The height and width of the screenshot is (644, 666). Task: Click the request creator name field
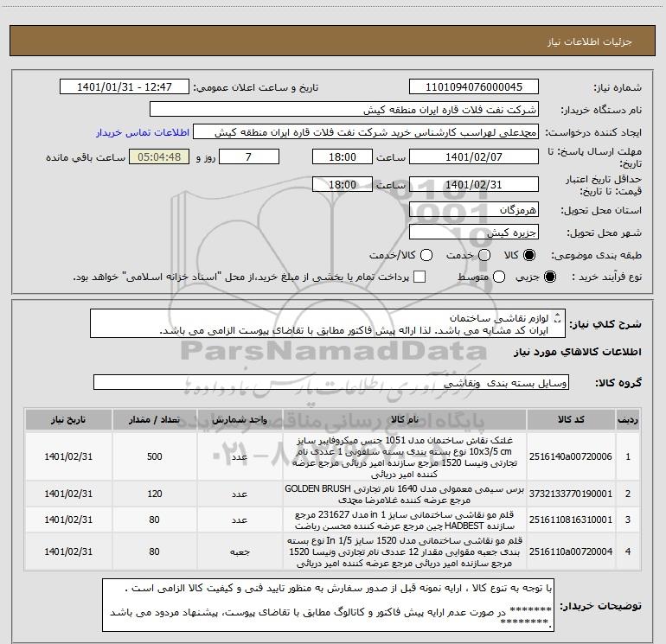pyautogui.click(x=366, y=132)
